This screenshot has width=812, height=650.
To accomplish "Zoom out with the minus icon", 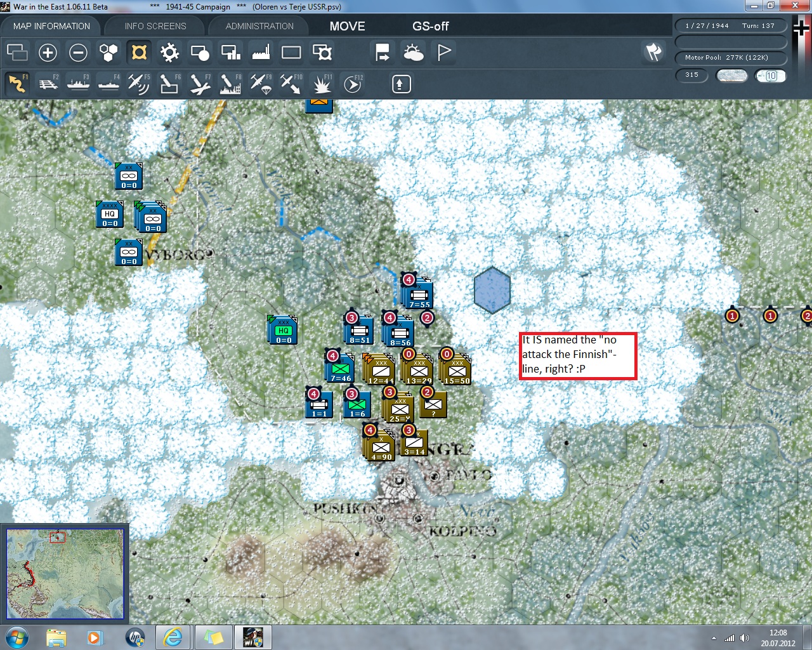I will pos(78,52).
